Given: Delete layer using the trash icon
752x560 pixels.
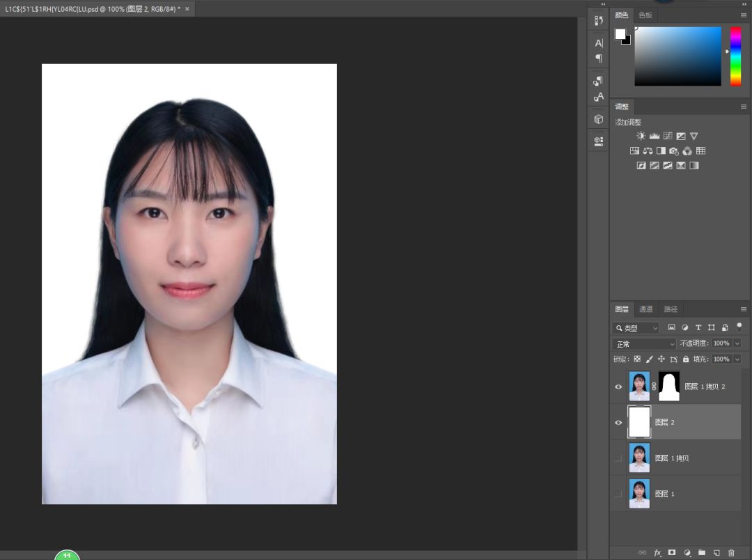Looking at the screenshot, I should (x=731, y=552).
